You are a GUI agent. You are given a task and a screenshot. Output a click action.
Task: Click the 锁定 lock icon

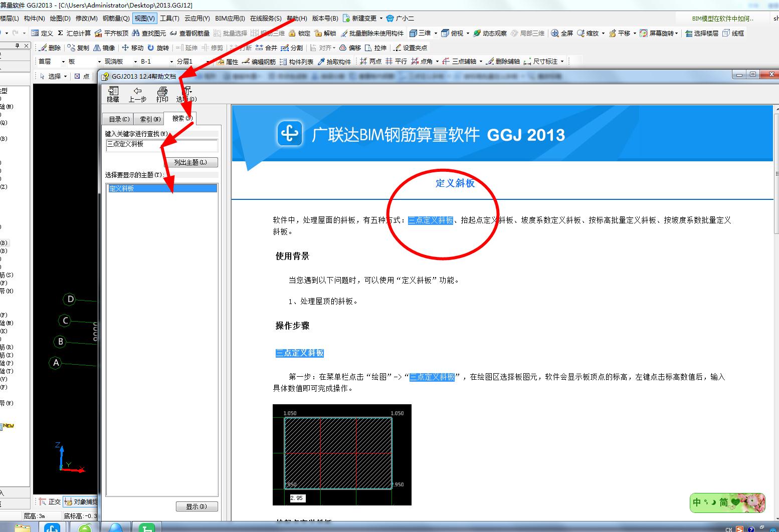tap(299, 33)
